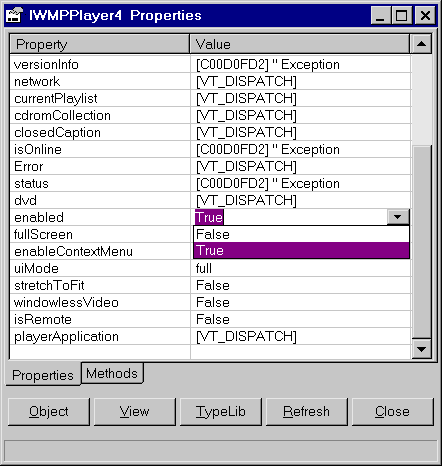This screenshot has height=466, width=442.
Task: Click the scrollbar up arrow
Action: [x=422, y=44]
